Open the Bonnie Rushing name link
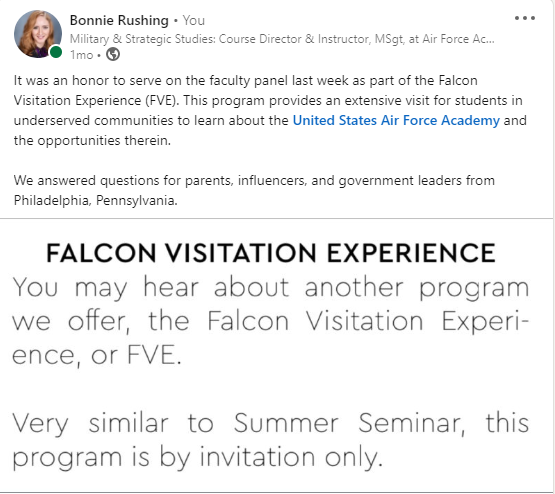 (119, 20)
